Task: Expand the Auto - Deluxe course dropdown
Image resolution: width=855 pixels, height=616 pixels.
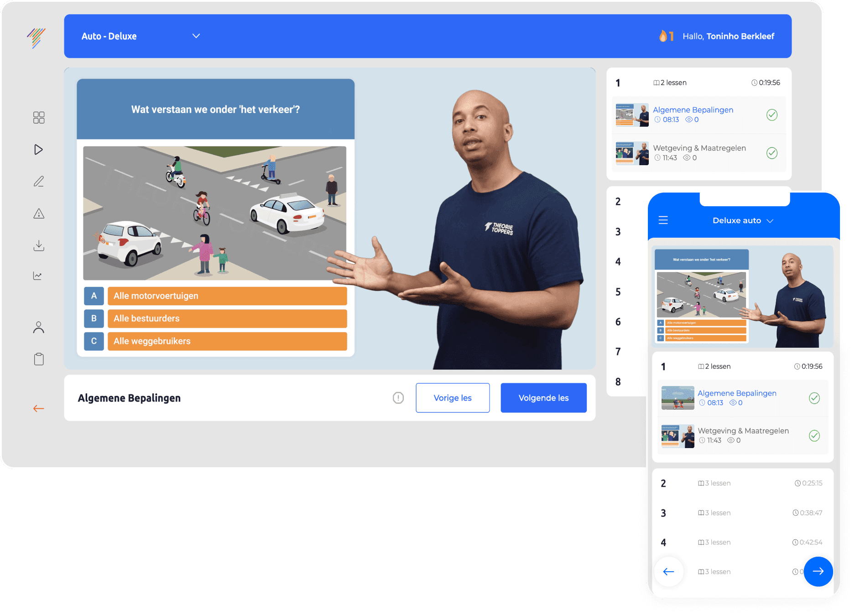Action: [196, 36]
